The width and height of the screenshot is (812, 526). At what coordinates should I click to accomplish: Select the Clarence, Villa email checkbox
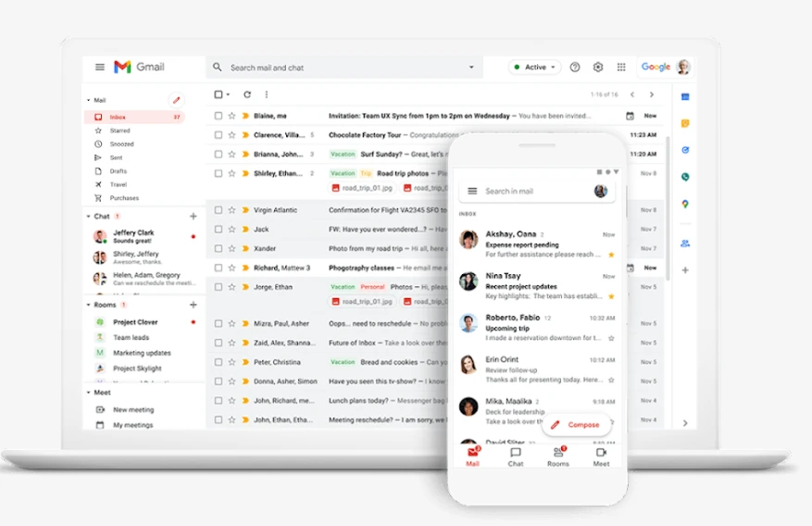point(219,135)
